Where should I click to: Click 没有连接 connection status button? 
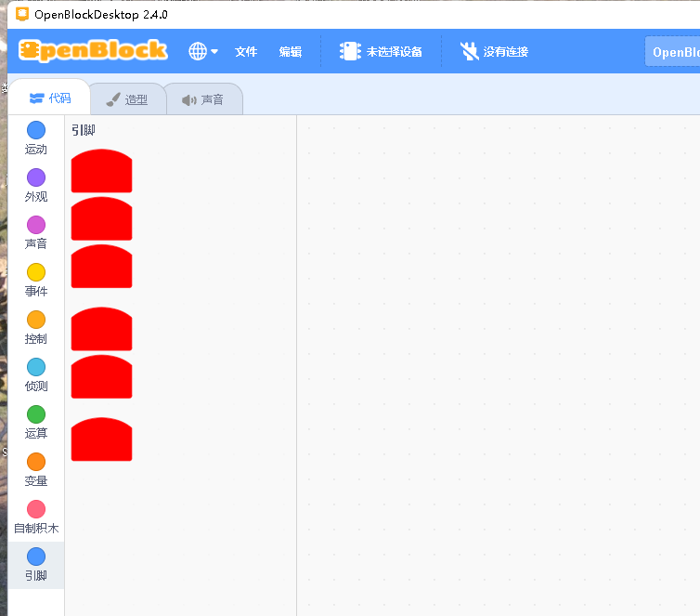coord(494,51)
